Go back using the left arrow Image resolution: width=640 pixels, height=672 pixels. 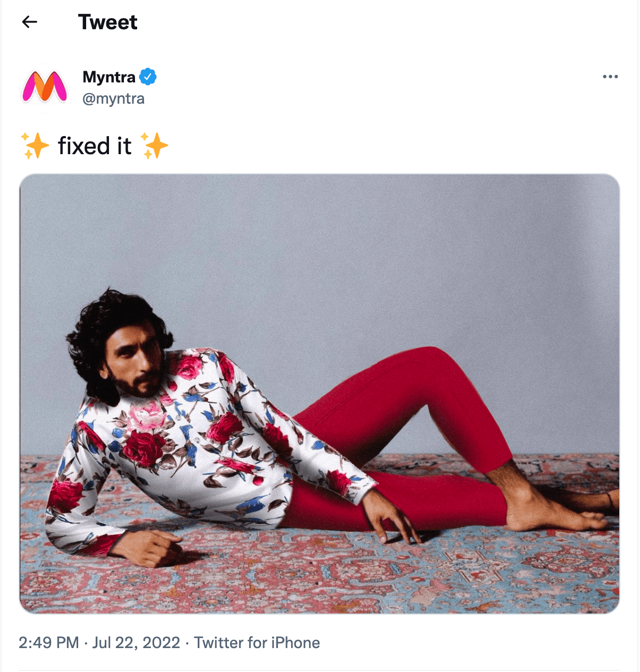coord(30,22)
